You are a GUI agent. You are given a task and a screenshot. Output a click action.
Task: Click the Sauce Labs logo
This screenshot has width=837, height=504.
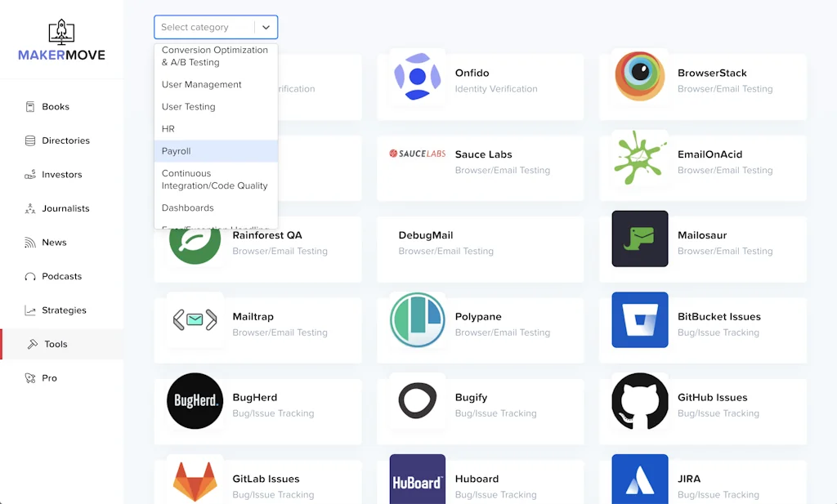(417, 154)
